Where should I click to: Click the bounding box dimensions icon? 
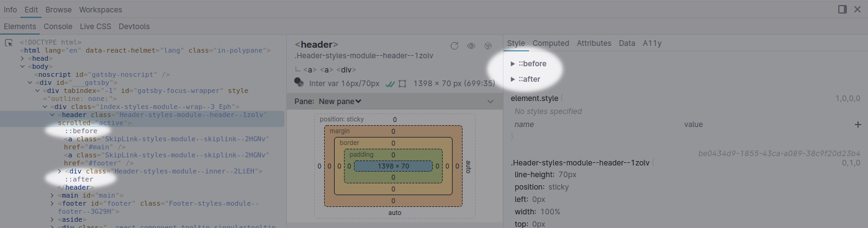click(x=402, y=84)
